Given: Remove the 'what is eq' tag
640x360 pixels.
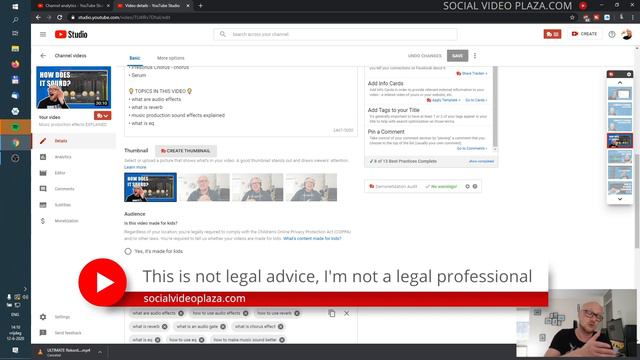Looking at the screenshot, I should coord(158,340).
